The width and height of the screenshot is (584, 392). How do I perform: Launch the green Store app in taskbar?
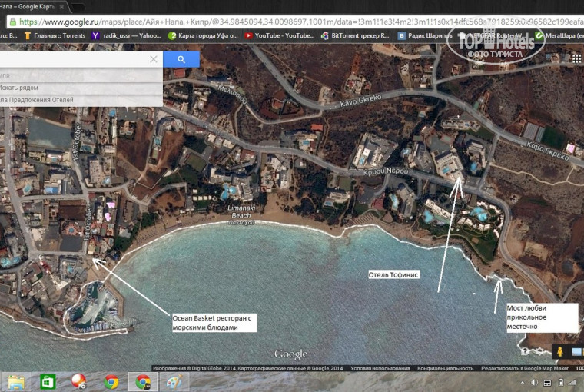pyautogui.click(x=48, y=381)
